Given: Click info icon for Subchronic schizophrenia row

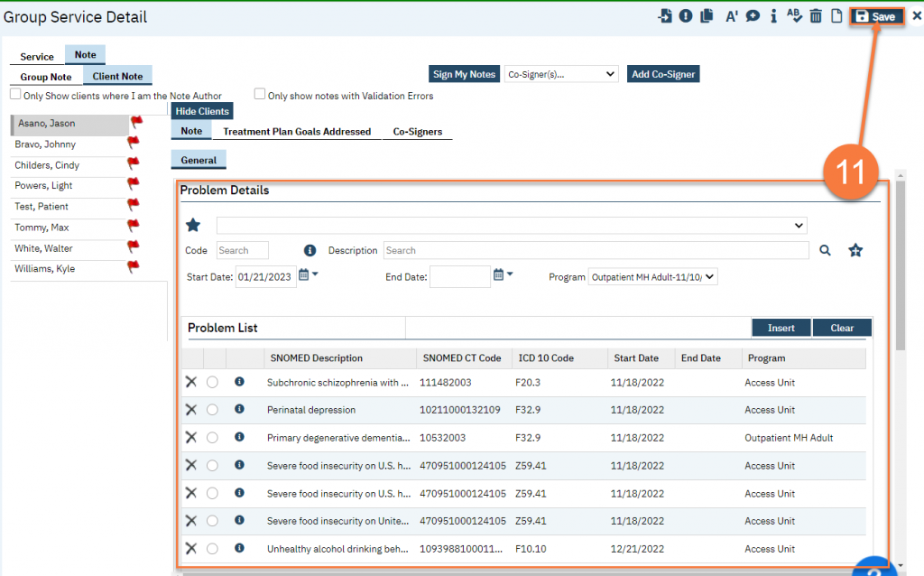Looking at the screenshot, I should coord(239,382).
